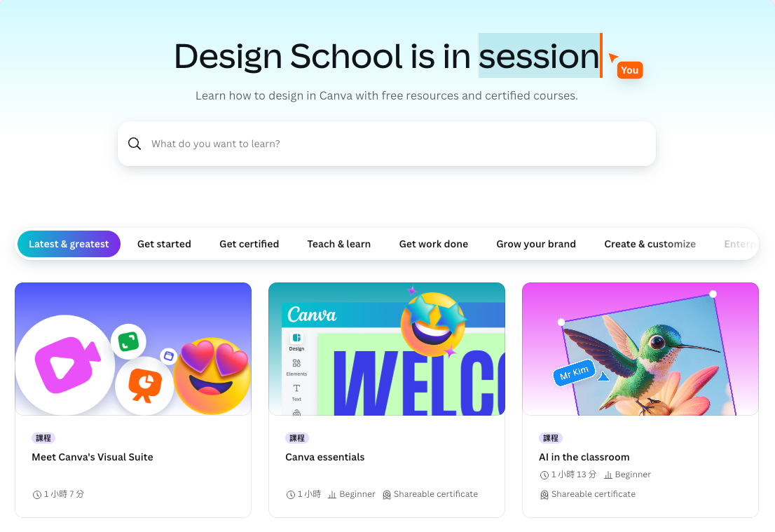
Task: Open the AI in the classroom hummingbird thumbnail
Action: (640, 349)
